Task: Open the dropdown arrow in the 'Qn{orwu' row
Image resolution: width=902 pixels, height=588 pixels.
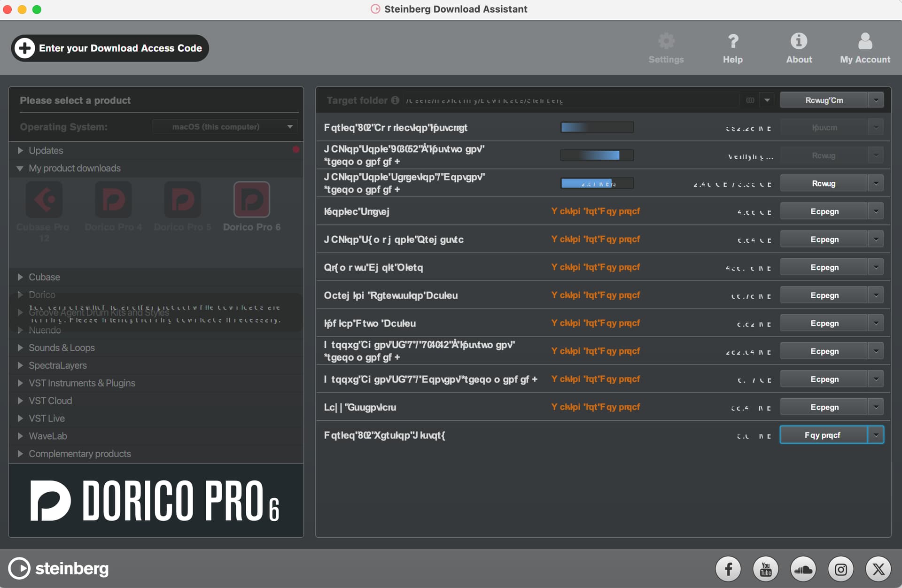Action: click(876, 267)
